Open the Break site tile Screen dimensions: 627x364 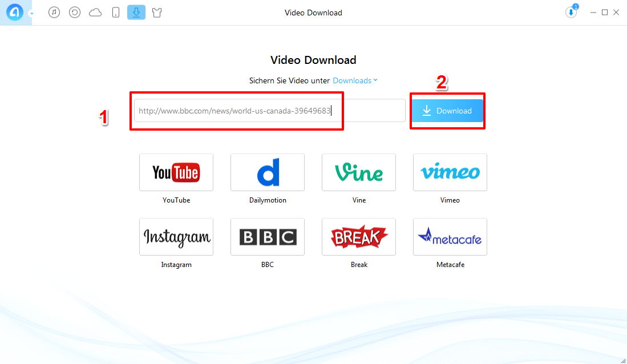(359, 237)
